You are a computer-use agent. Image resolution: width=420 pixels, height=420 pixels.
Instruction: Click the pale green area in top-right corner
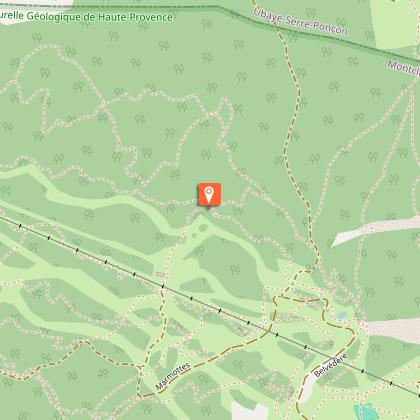point(397,23)
